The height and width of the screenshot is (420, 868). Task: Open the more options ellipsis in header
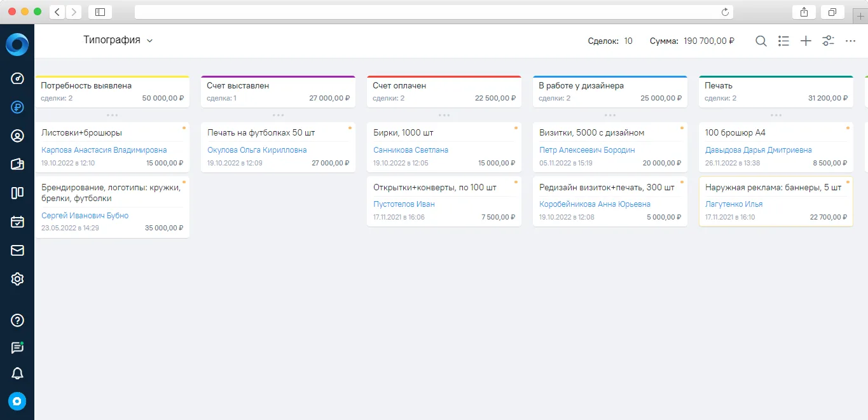click(850, 41)
